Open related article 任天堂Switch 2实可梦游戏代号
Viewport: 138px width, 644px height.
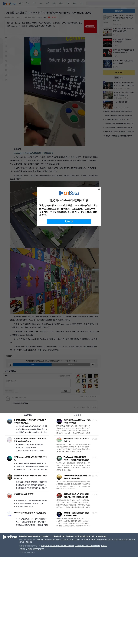123,18
